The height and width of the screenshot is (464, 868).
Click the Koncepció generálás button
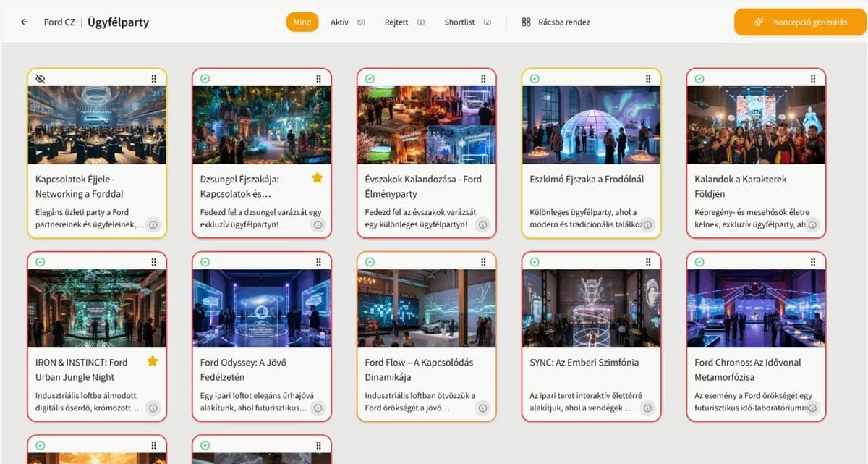[800, 22]
